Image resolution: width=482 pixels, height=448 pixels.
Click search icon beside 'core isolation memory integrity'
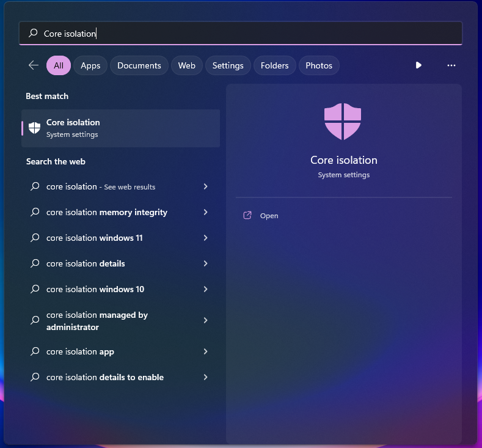[x=35, y=212]
